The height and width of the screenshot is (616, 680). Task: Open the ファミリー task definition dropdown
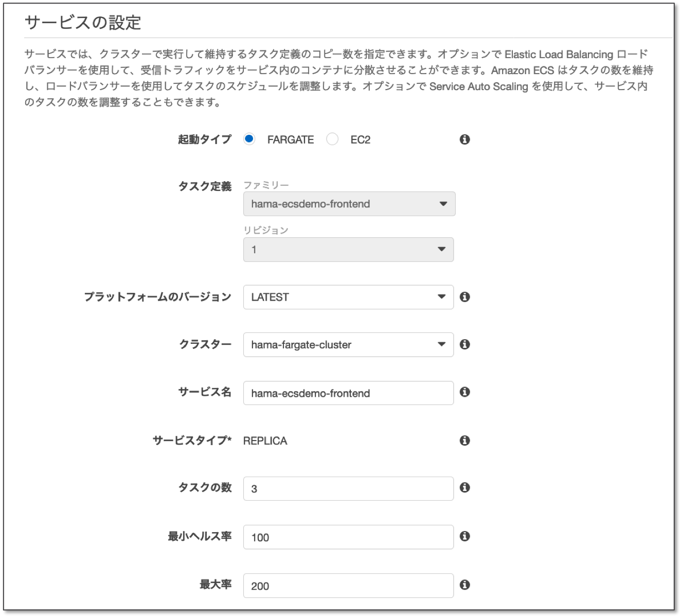(x=349, y=204)
